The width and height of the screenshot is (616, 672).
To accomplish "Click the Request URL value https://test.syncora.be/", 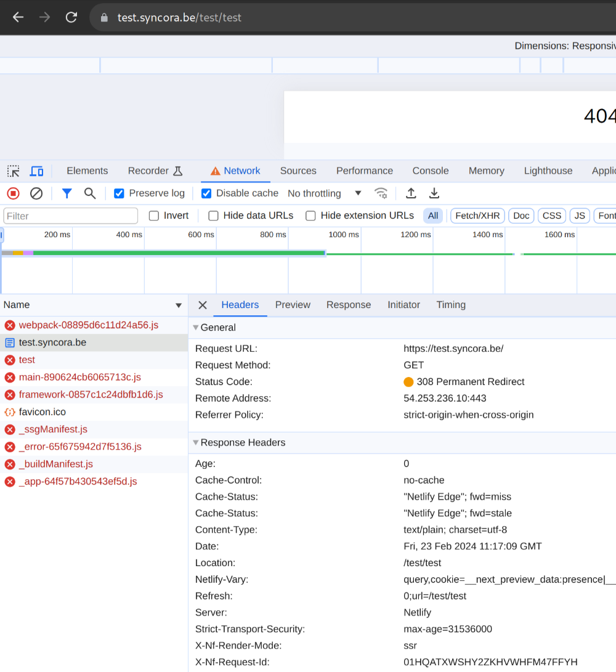I will click(453, 349).
